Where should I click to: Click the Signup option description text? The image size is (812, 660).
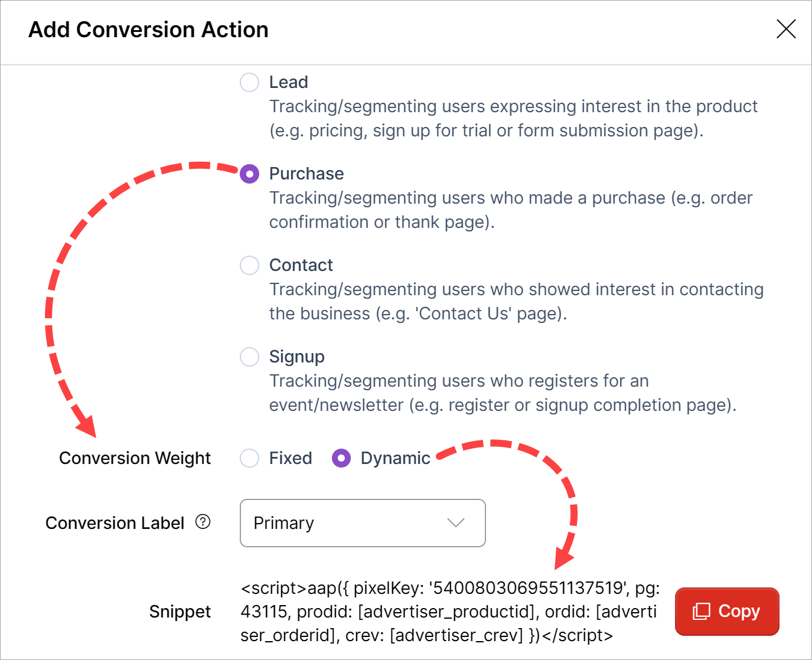click(502, 393)
